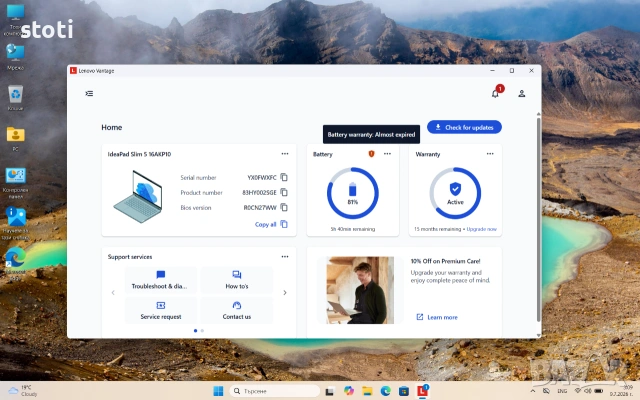
Task: Click the Copy all link
Action: 271,224
